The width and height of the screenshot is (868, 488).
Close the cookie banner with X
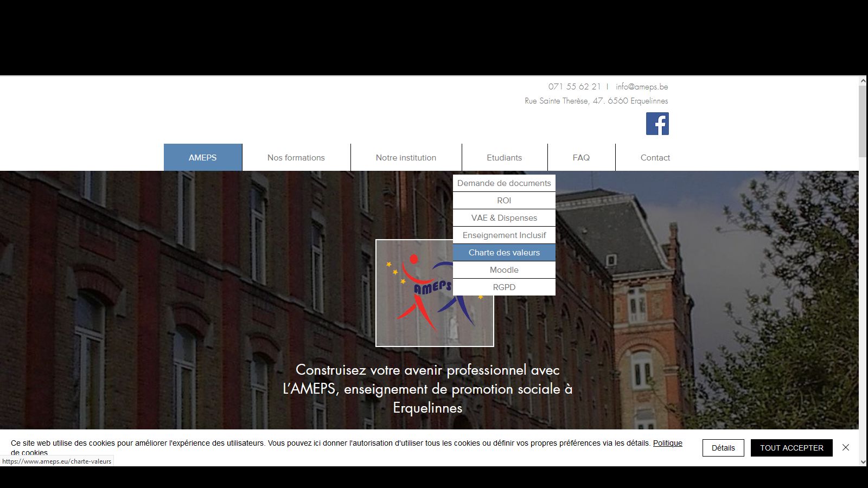pos(845,447)
